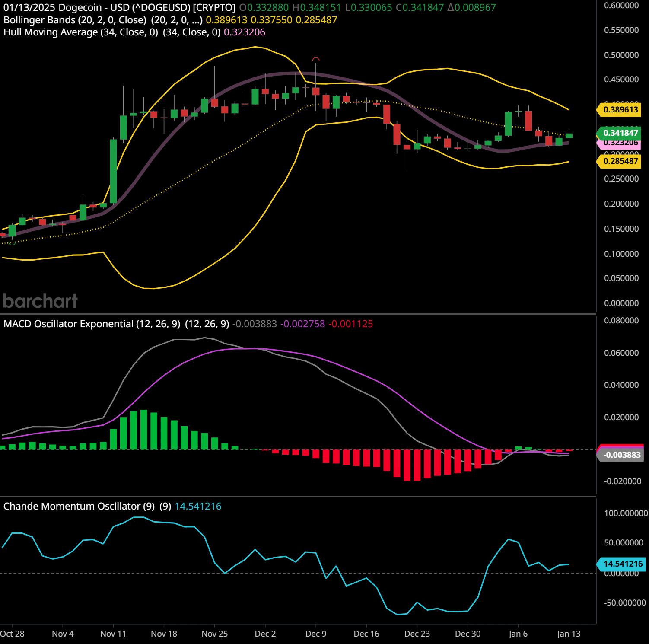Click the 0.500000 price axis label
This screenshot has height=644, width=649.
[x=621, y=55]
